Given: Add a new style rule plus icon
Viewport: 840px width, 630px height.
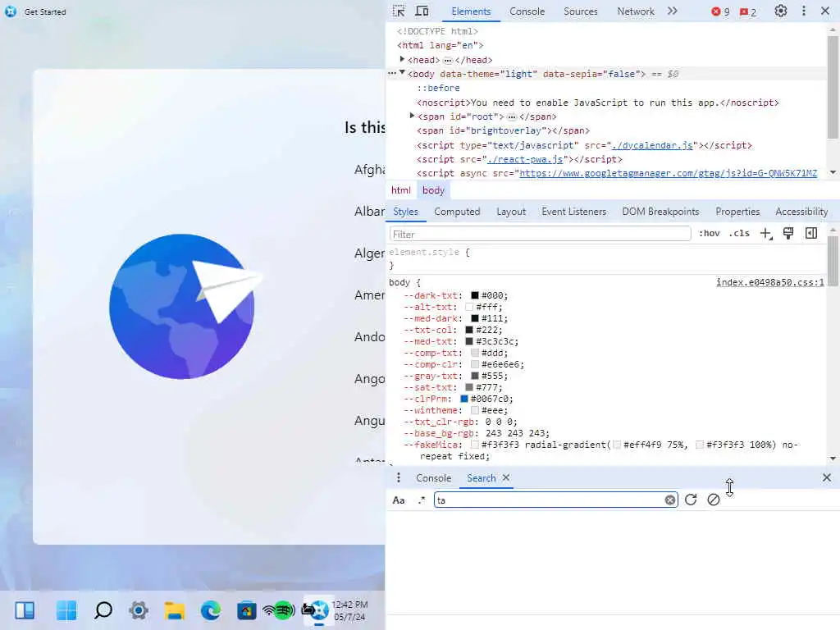Looking at the screenshot, I should pyautogui.click(x=766, y=234).
